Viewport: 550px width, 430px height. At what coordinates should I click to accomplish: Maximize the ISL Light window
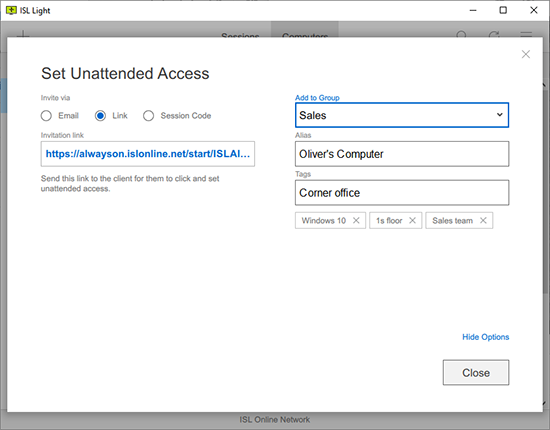[x=503, y=11]
